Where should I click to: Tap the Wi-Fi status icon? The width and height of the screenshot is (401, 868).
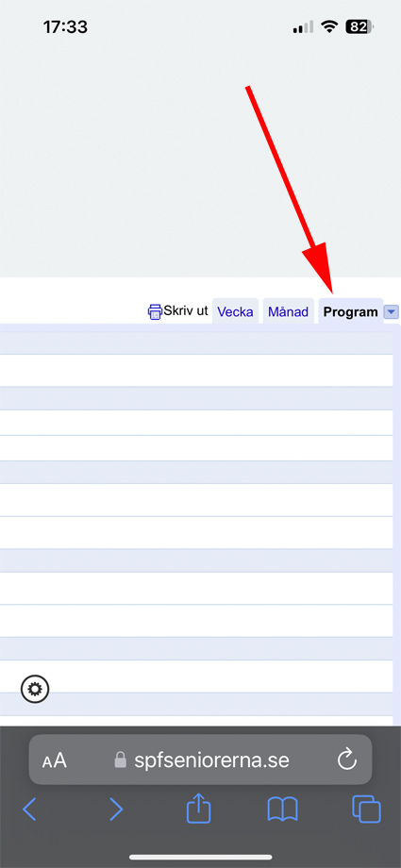(x=330, y=26)
